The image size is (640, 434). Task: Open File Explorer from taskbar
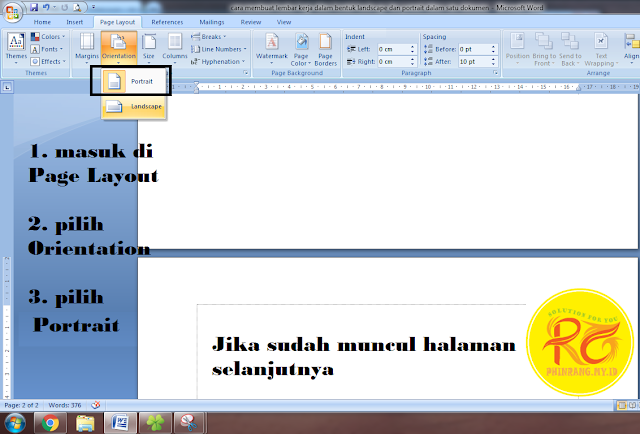pos(85,423)
